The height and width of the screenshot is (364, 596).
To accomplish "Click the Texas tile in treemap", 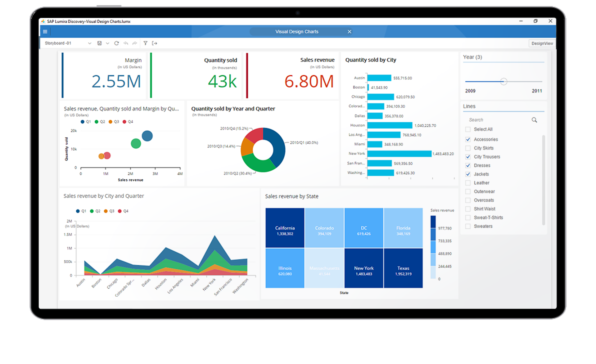I will (403, 268).
